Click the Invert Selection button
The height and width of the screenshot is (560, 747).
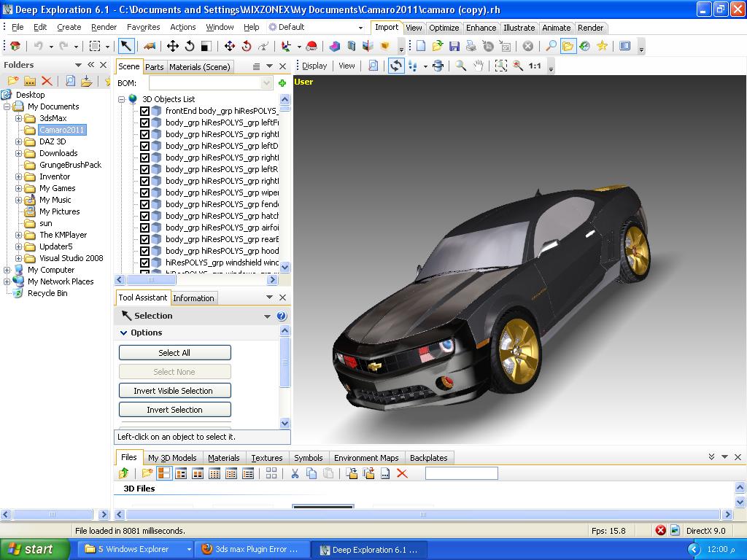174,410
